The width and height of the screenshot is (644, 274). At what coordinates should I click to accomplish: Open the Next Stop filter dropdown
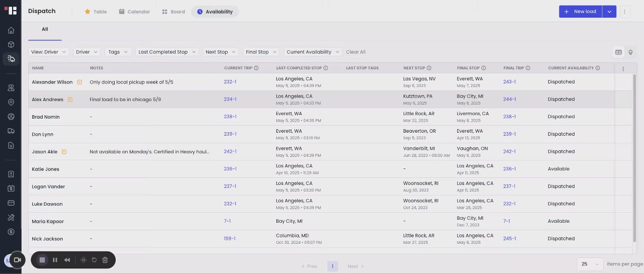click(220, 52)
